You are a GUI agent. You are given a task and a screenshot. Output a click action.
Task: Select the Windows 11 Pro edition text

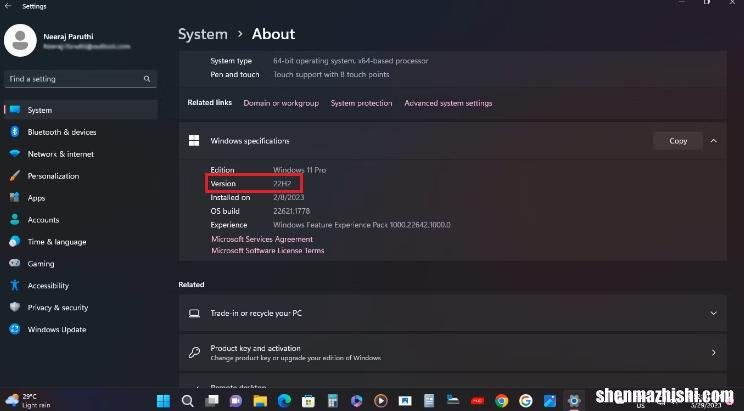[x=299, y=170]
